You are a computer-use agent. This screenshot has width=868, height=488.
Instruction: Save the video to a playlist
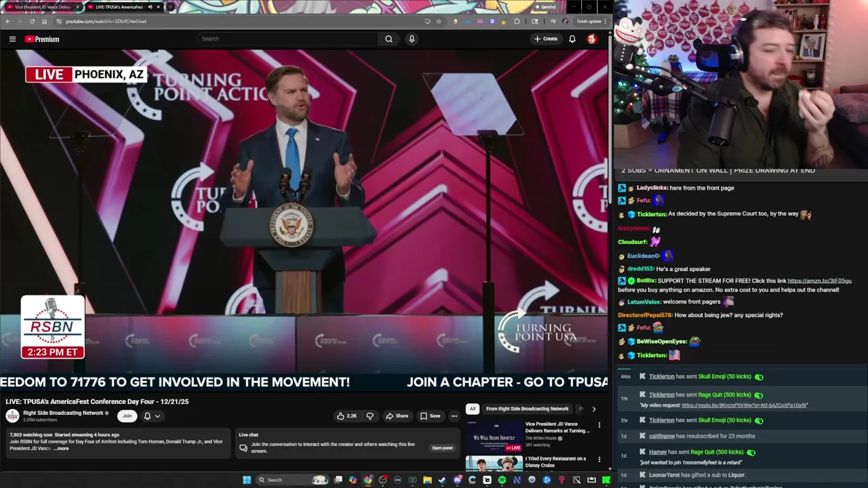pos(430,416)
